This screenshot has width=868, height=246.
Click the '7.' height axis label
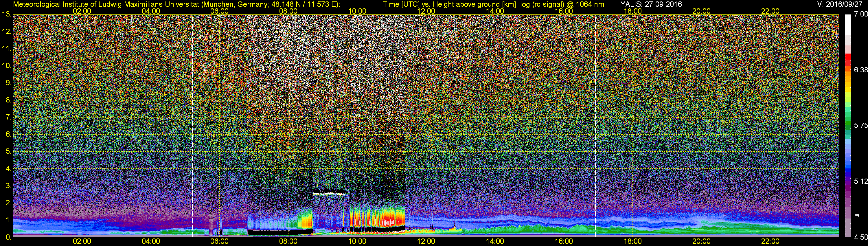[x=8, y=117]
